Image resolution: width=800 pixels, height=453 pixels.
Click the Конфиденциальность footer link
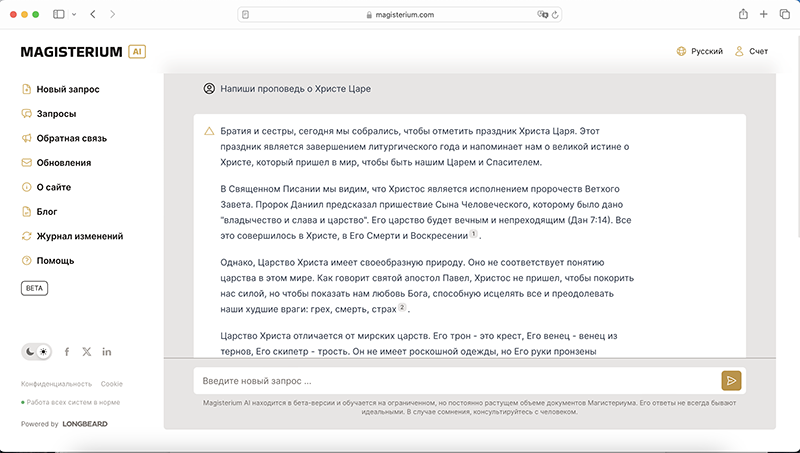pyautogui.click(x=56, y=384)
